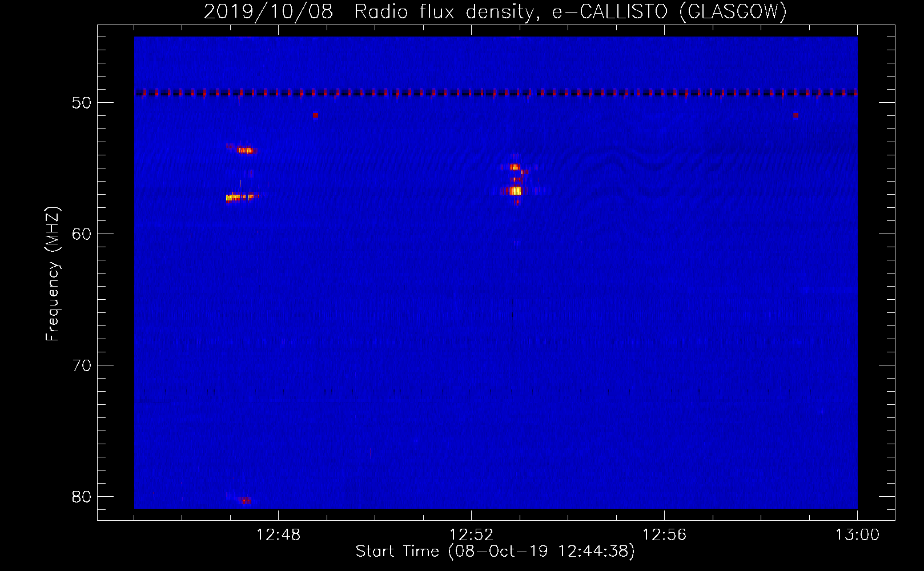The width and height of the screenshot is (924, 571).
Task: Click the small red spot at 51 MHz near 12:49
Action: click(x=315, y=115)
